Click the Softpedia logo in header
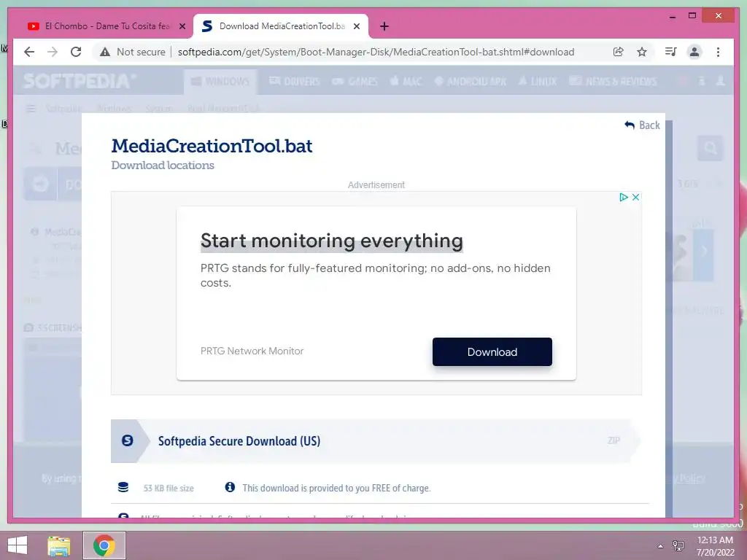This screenshot has height=560, width=747. (x=79, y=82)
